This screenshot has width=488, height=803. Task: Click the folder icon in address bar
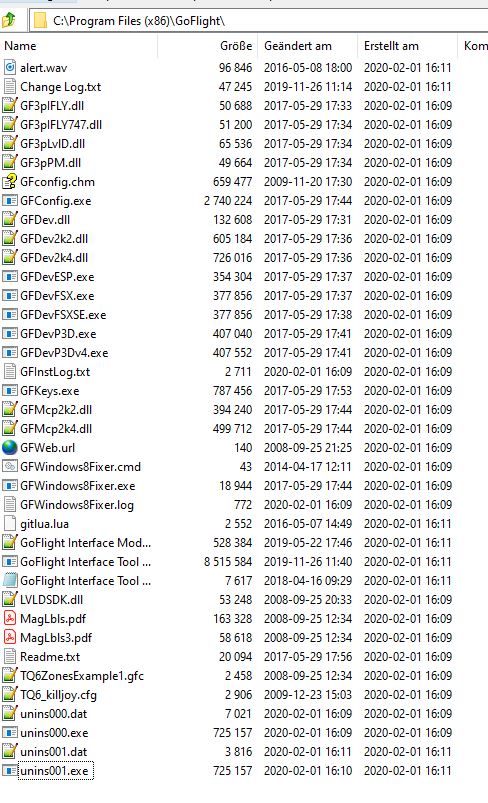(40, 20)
